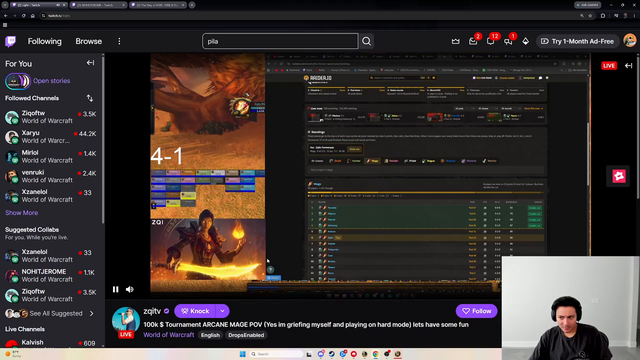Open Google Chrome taskbar icon
This screenshot has height=360, width=640.
376,354
